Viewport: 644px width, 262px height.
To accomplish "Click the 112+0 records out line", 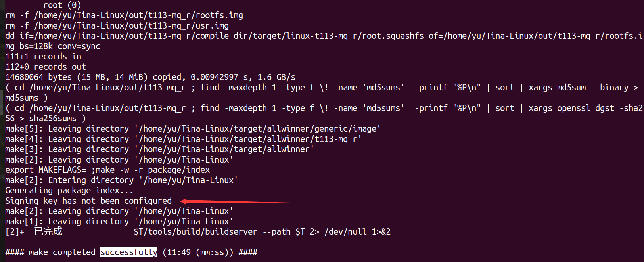I will (46, 67).
